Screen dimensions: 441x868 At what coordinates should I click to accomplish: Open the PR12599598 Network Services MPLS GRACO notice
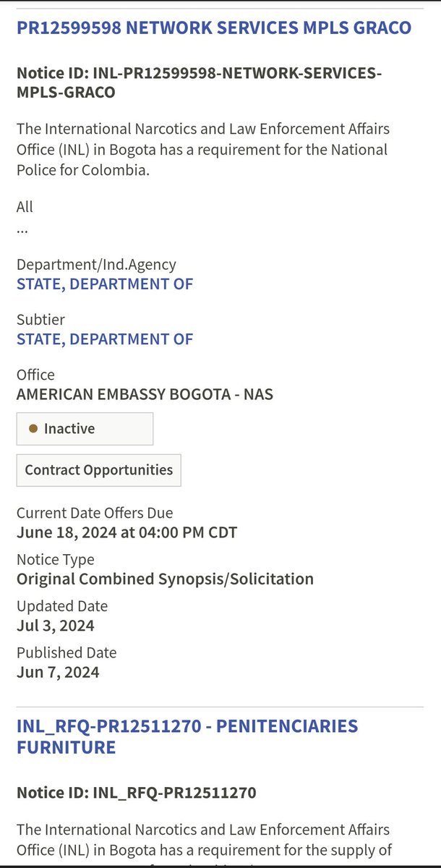click(x=214, y=28)
